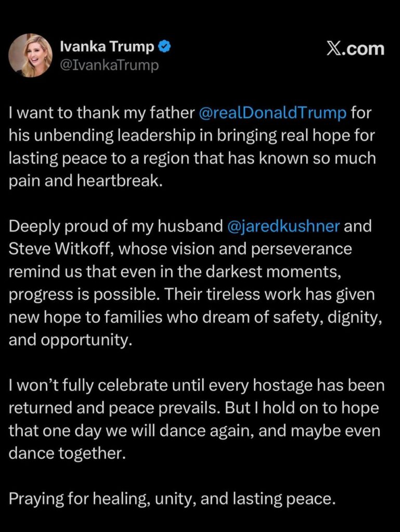Click the line "dance together."
This screenshot has height=532, width=400.
pyautogui.click(x=67, y=454)
